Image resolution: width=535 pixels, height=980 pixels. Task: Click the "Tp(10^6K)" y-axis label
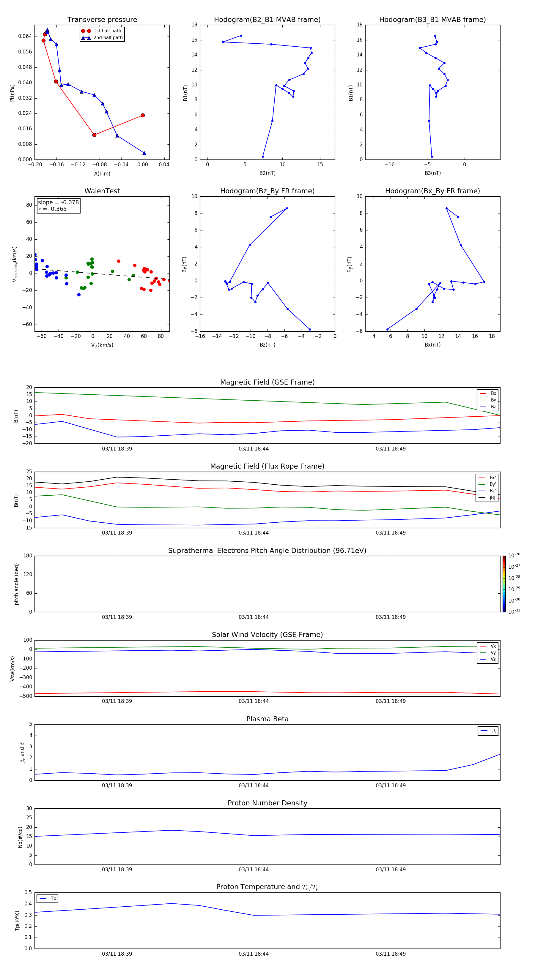click(x=17, y=920)
